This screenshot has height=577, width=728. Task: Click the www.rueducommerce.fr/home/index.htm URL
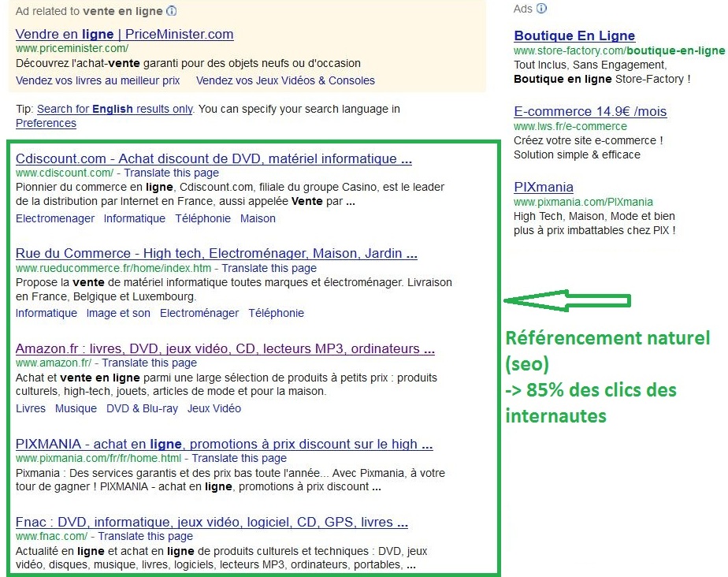[113, 268]
